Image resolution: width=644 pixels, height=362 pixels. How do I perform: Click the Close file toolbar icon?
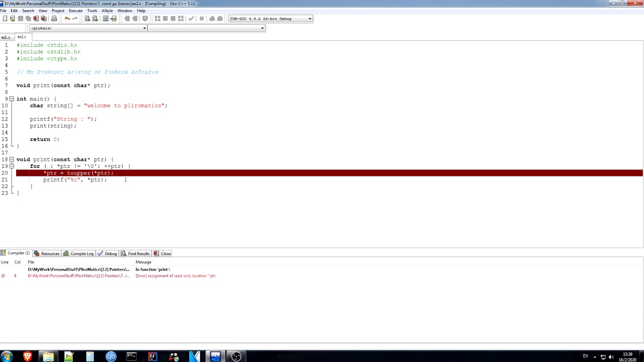[x=36, y=19]
